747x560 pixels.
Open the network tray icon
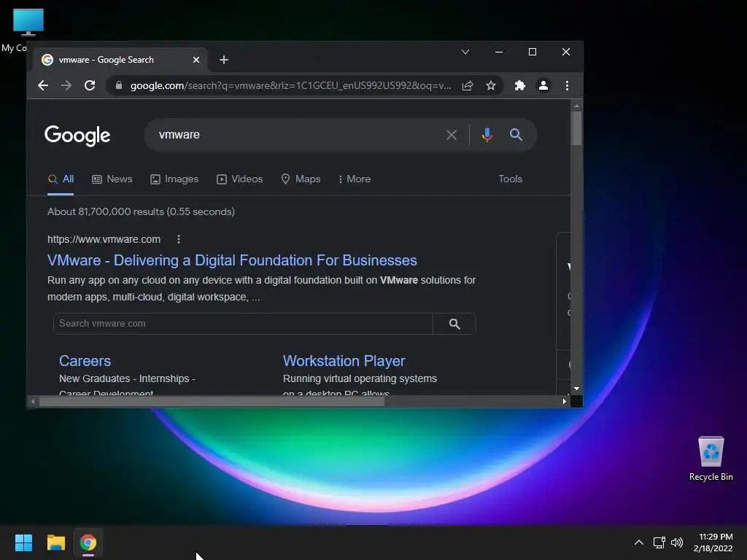[659, 542]
